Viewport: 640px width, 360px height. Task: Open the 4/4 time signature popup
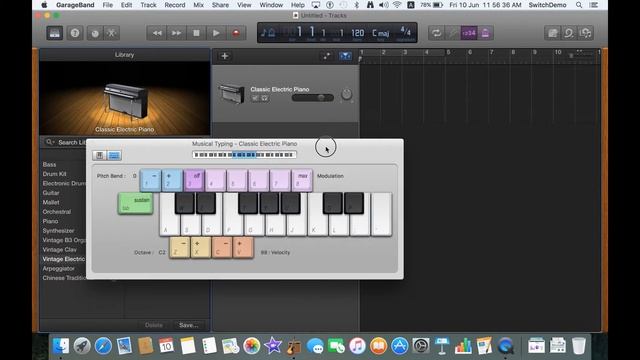tap(405, 32)
